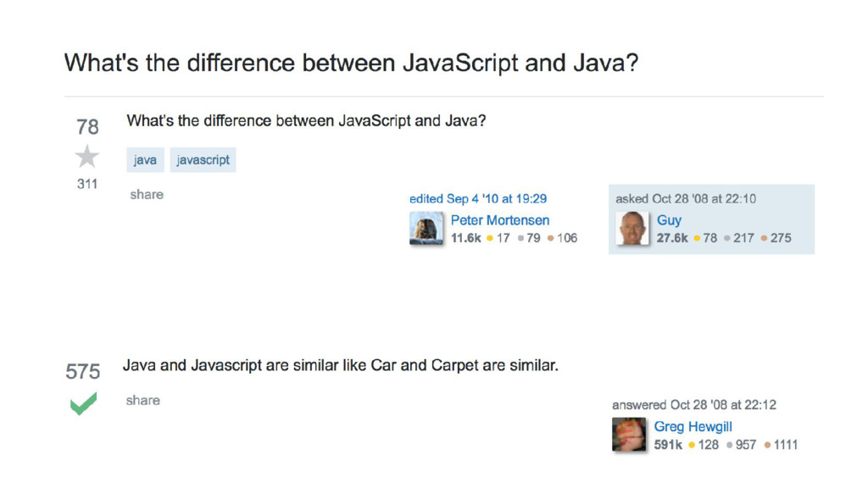Open Guy's profile avatar

(632, 229)
